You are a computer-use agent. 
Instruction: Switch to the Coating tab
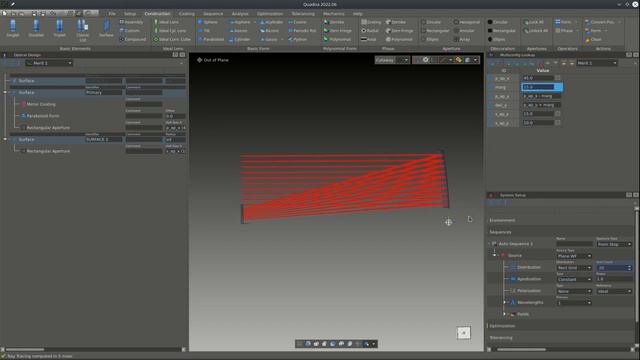click(187, 13)
